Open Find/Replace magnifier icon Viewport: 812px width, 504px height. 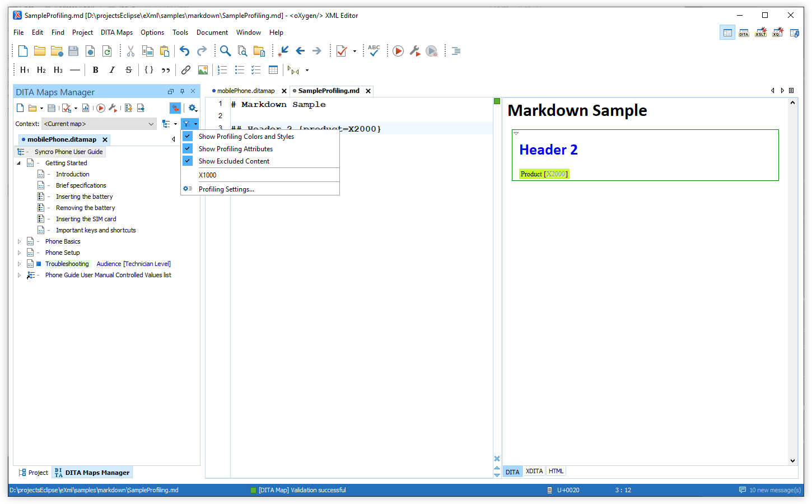pyautogui.click(x=225, y=51)
